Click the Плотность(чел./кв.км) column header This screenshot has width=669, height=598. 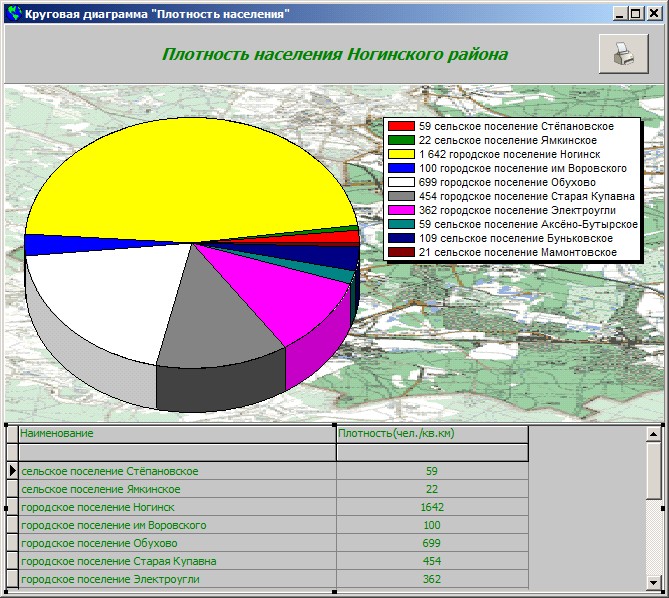[x=431, y=433]
